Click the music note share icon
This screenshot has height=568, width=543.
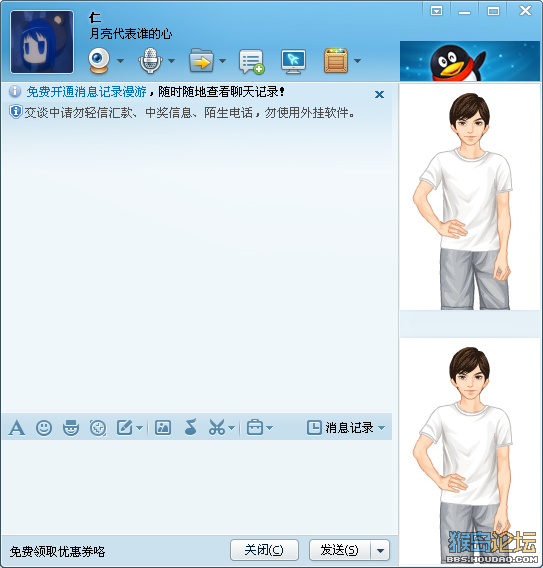(191, 427)
